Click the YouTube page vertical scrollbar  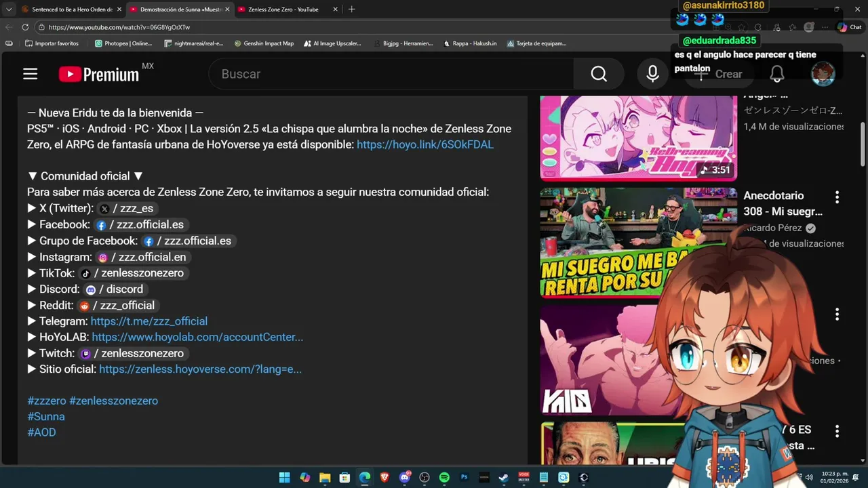[863, 144]
